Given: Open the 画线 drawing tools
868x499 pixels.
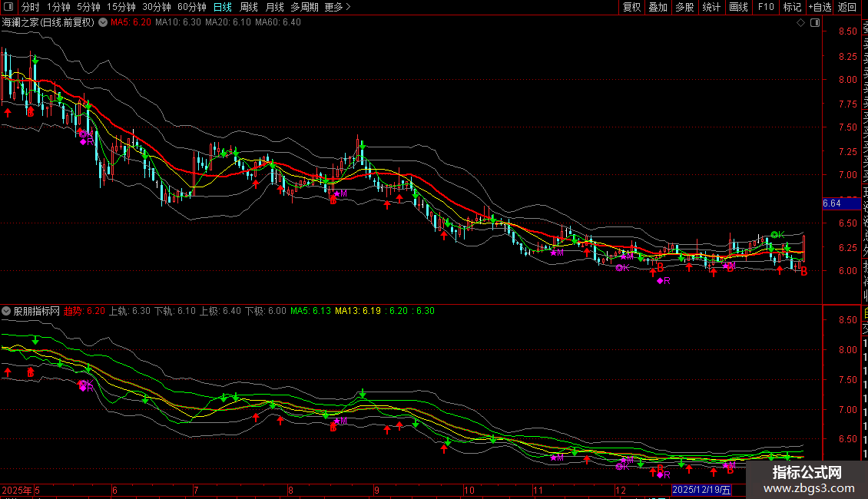Looking at the screenshot, I should (x=738, y=8).
